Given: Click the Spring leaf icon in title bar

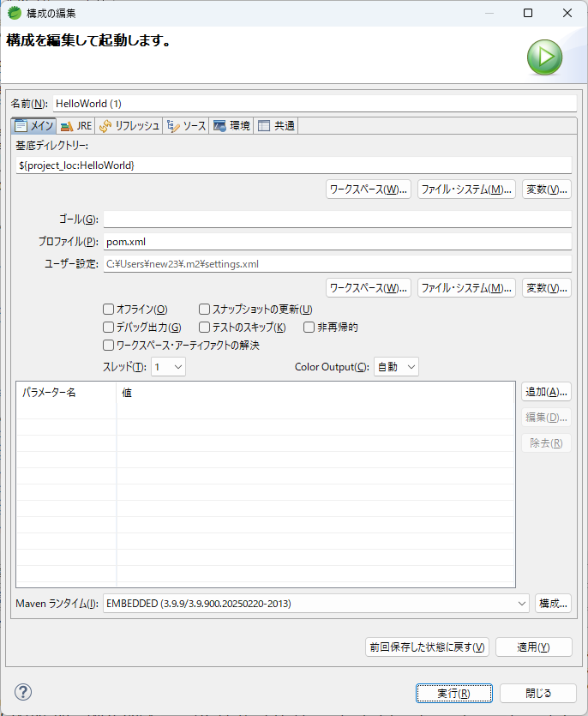Looking at the screenshot, I should point(14,13).
